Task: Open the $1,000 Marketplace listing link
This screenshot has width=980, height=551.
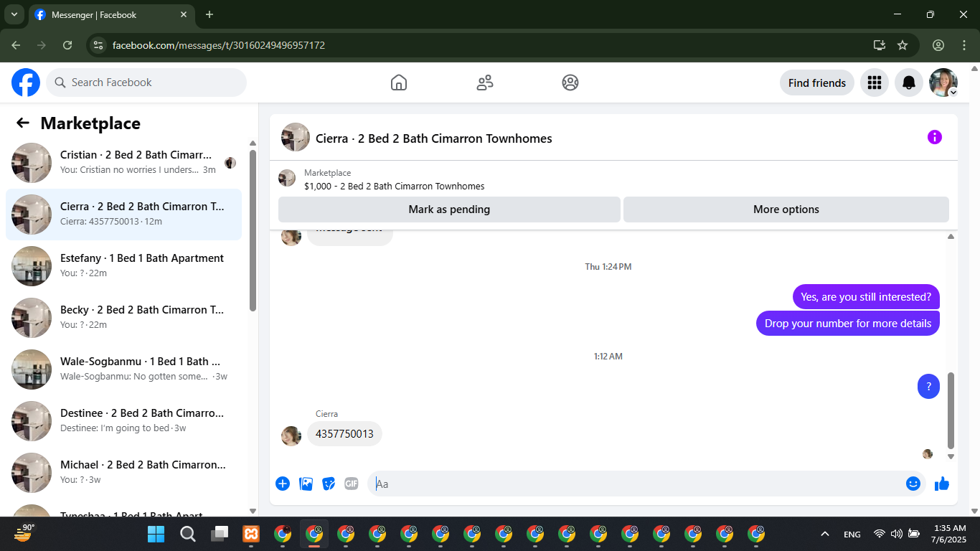Action: (394, 186)
